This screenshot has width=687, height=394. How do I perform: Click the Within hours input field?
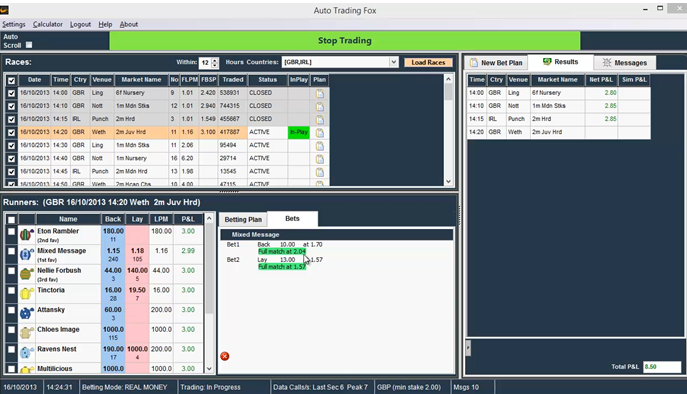click(205, 63)
